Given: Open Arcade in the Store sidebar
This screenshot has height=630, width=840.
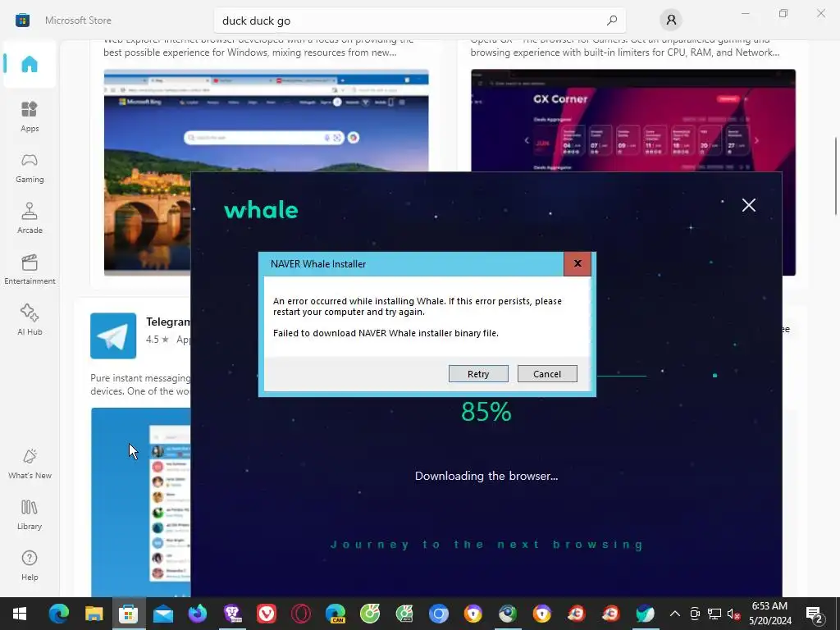Looking at the screenshot, I should 30,218.
